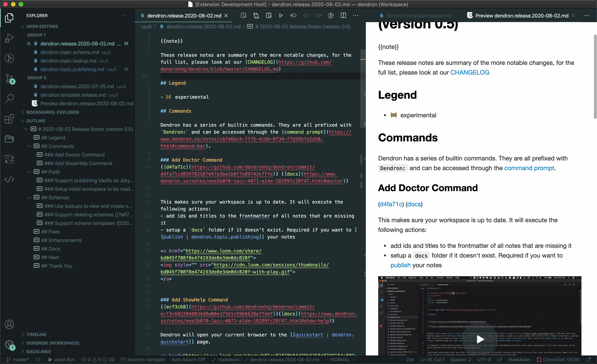This screenshot has width=597, height=364.
Task: Collapse the Outline section
Action: pyautogui.click(x=36, y=121)
